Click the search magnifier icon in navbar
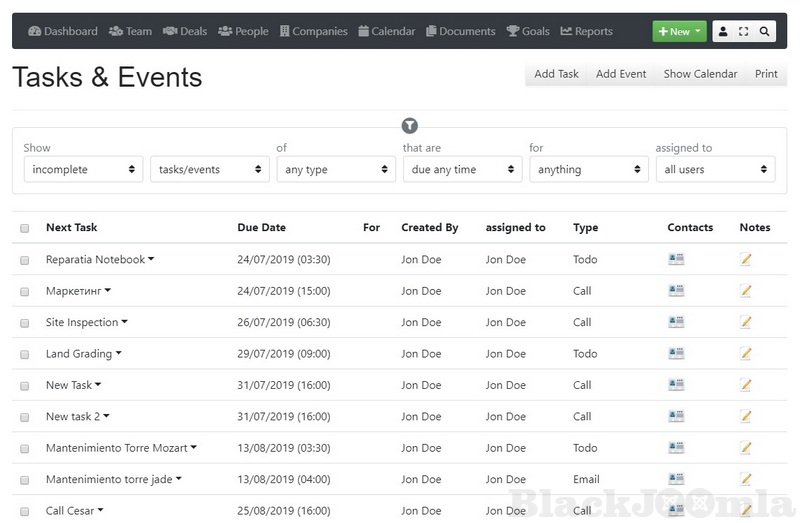 [765, 32]
